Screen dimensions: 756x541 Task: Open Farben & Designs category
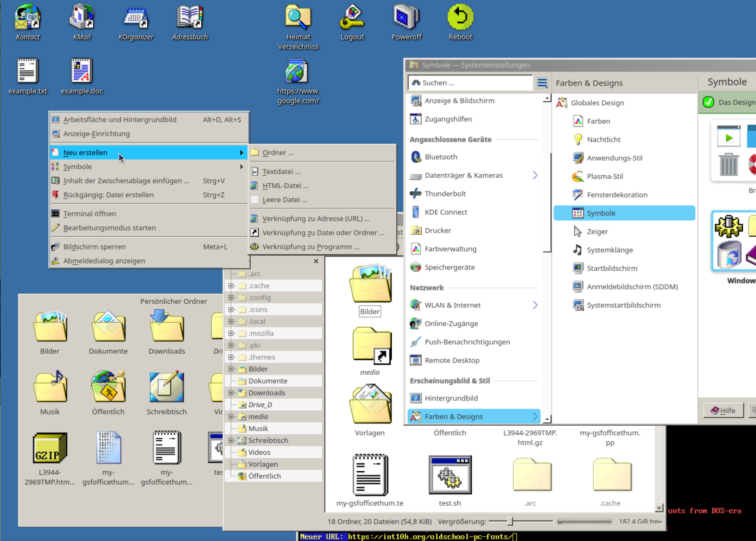point(474,417)
